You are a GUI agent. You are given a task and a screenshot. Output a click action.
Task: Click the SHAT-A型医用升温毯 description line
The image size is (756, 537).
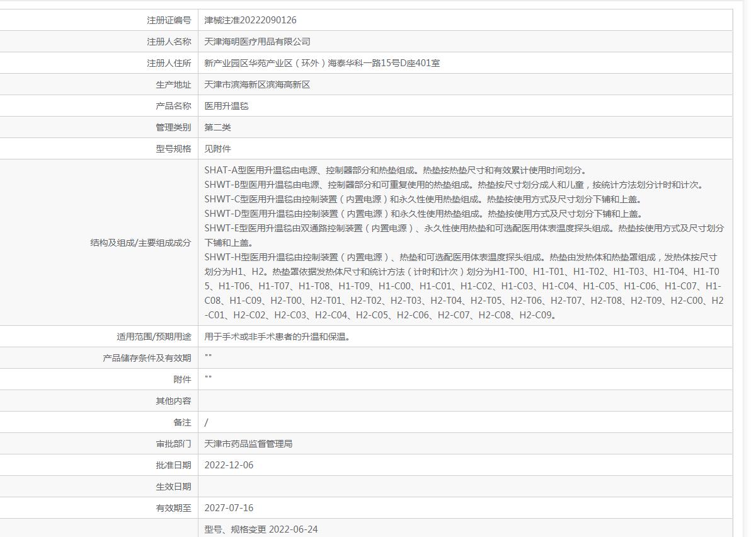396,170
